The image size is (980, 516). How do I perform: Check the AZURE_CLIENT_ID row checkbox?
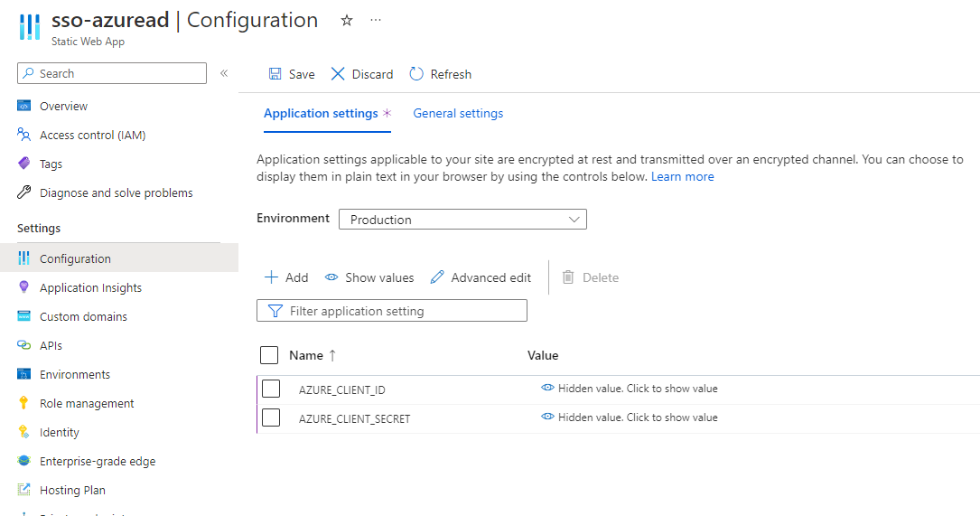click(271, 389)
